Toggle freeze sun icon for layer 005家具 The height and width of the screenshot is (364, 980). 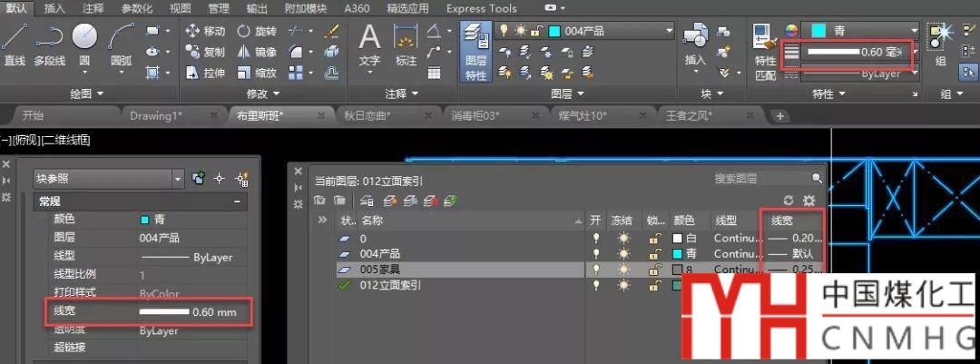click(x=623, y=270)
